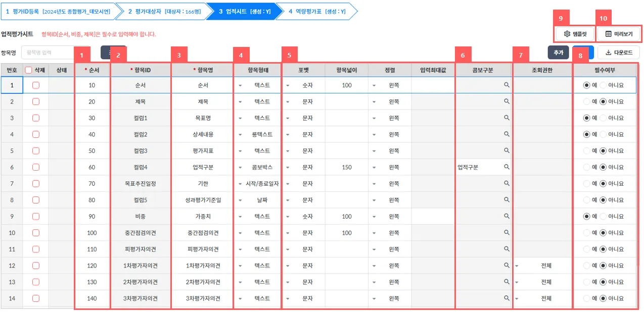Click 항목명 cell 성과평가기준일
This screenshot has height=312, width=644.
pyautogui.click(x=202, y=200)
